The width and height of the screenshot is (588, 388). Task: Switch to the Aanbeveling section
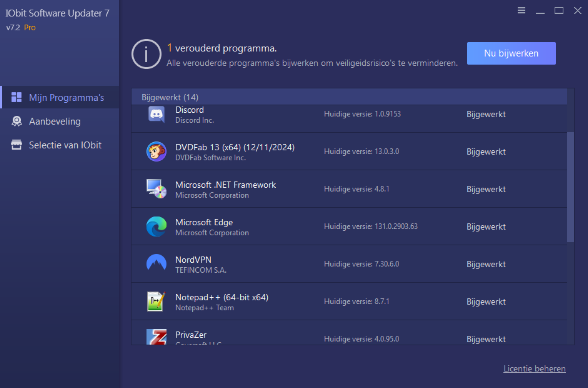tap(60, 121)
